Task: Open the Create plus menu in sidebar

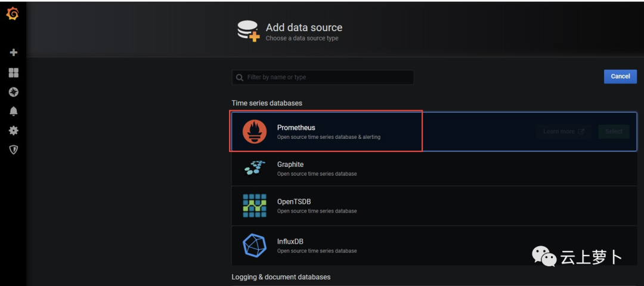Action: [14, 52]
